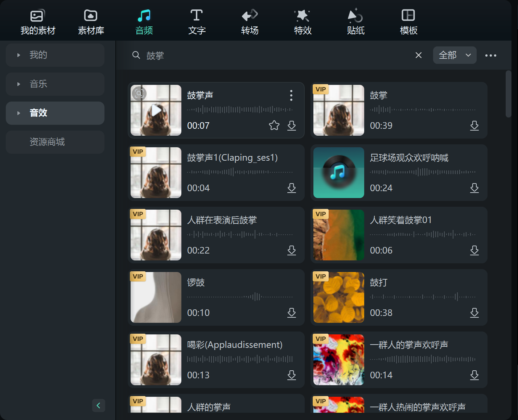Open the three-dot menu on 鼓掌声

coord(291,95)
